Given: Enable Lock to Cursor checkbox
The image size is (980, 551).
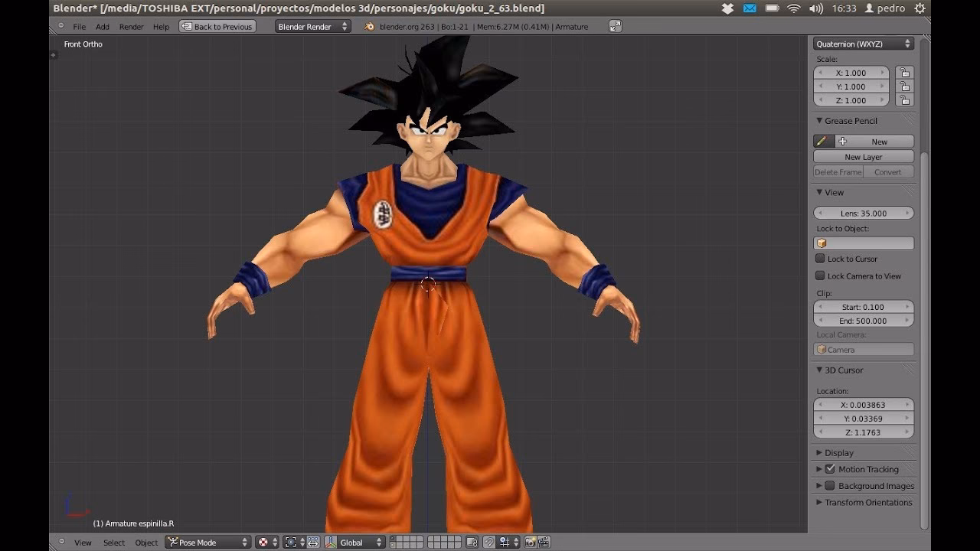Looking at the screenshot, I should point(820,259).
